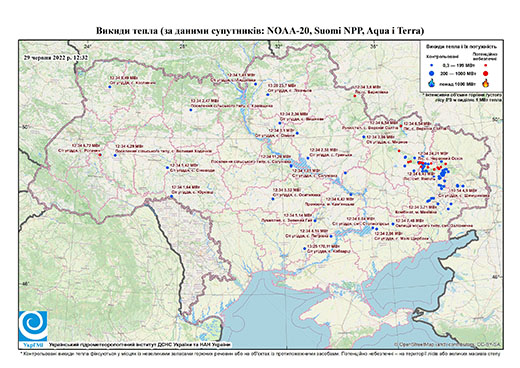
Task: Select the red 6,72 MW marker in west
Action: (100, 154)
